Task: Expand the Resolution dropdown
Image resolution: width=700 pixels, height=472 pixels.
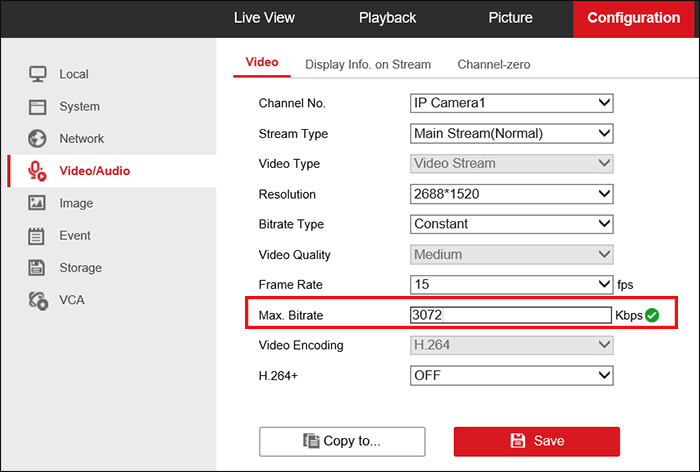Action: (x=512, y=194)
